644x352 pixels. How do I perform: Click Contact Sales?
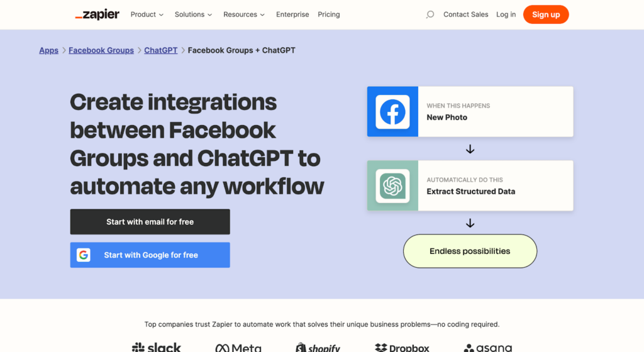(466, 14)
